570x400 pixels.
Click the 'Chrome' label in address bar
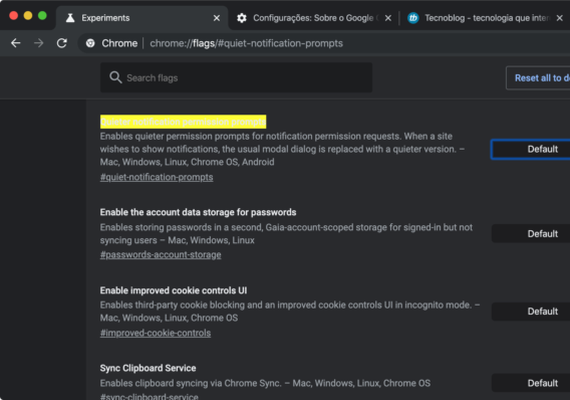click(120, 43)
